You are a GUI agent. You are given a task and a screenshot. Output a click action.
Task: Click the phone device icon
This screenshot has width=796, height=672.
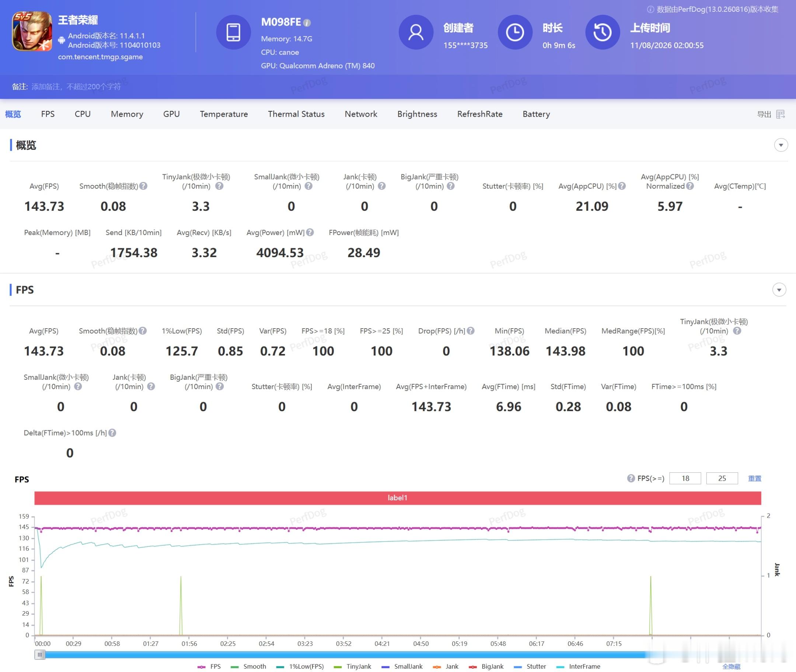[x=233, y=32]
